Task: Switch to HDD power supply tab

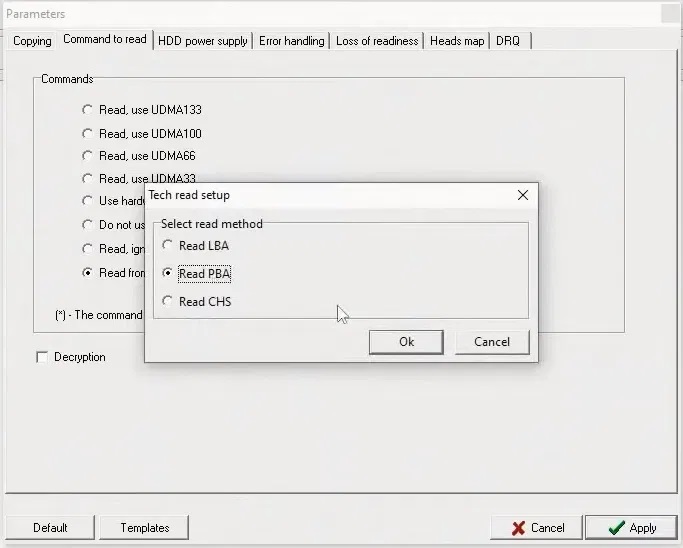Action: click(x=203, y=41)
